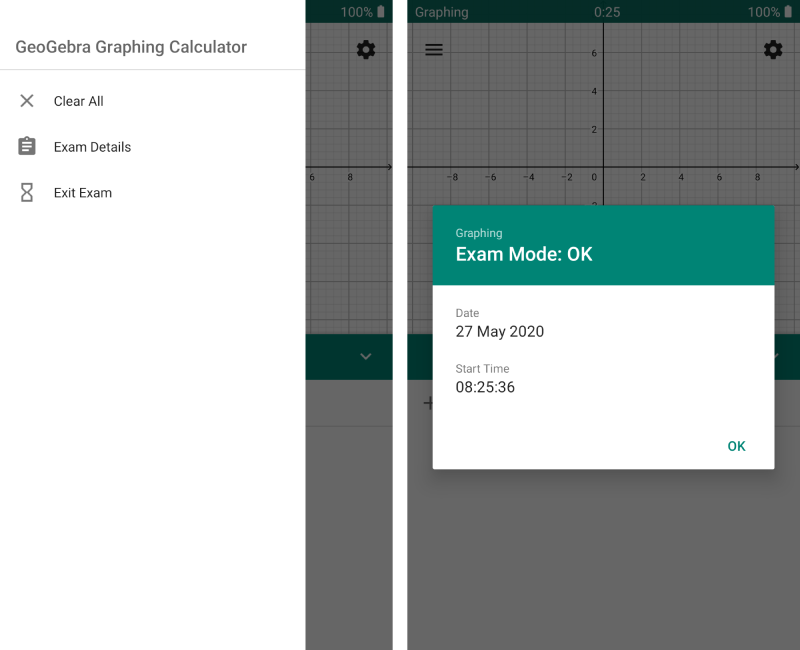The height and width of the screenshot is (650, 800).
Task: Tap battery icon in left status bar
Action: click(381, 12)
